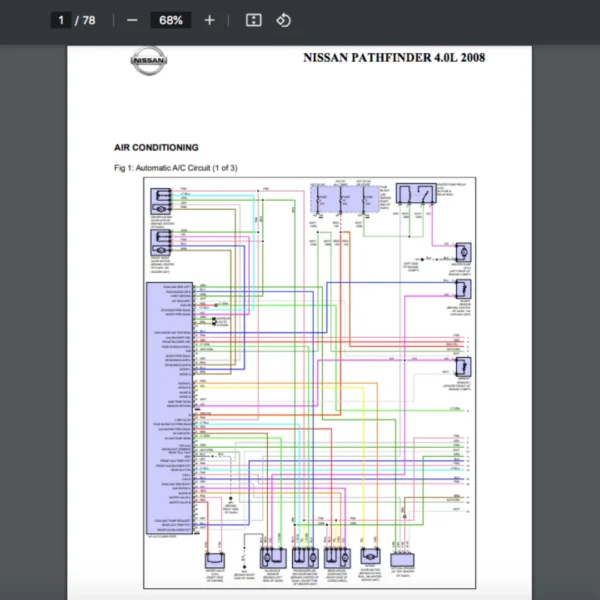Click the NISSAN PATHFINDER 4.0L 2008 title
The image size is (600, 600).
click(393, 58)
